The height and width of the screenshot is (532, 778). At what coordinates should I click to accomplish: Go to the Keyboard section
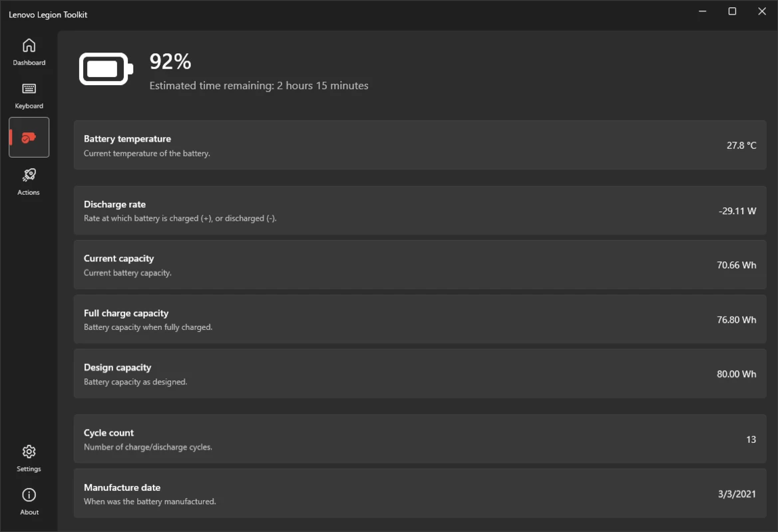click(x=29, y=95)
